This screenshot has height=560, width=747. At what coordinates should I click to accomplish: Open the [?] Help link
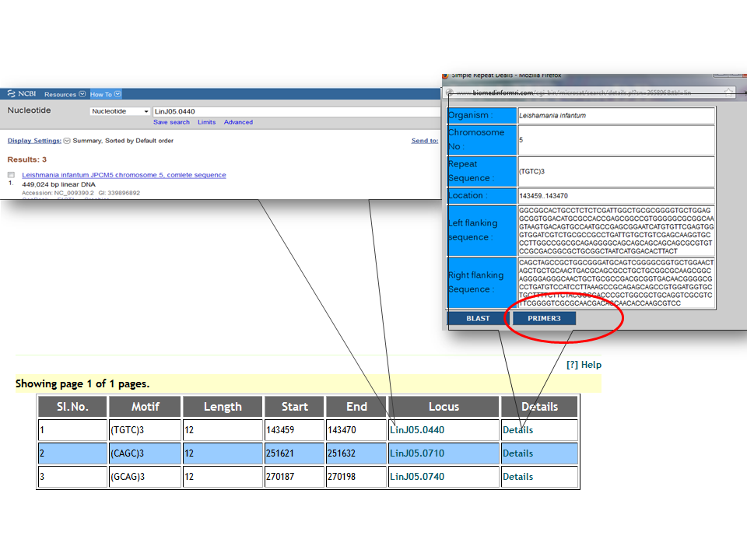584,365
